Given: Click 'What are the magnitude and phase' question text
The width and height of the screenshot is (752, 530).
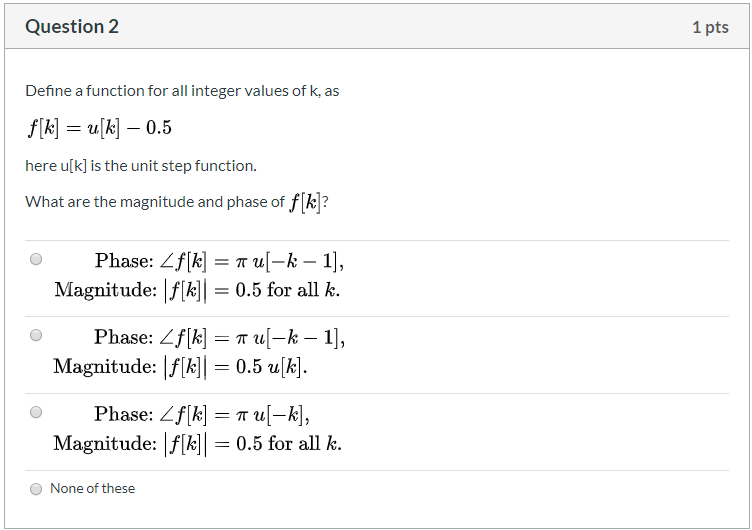Looking at the screenshot, I should pyautogui.click(x=155, y=202).
